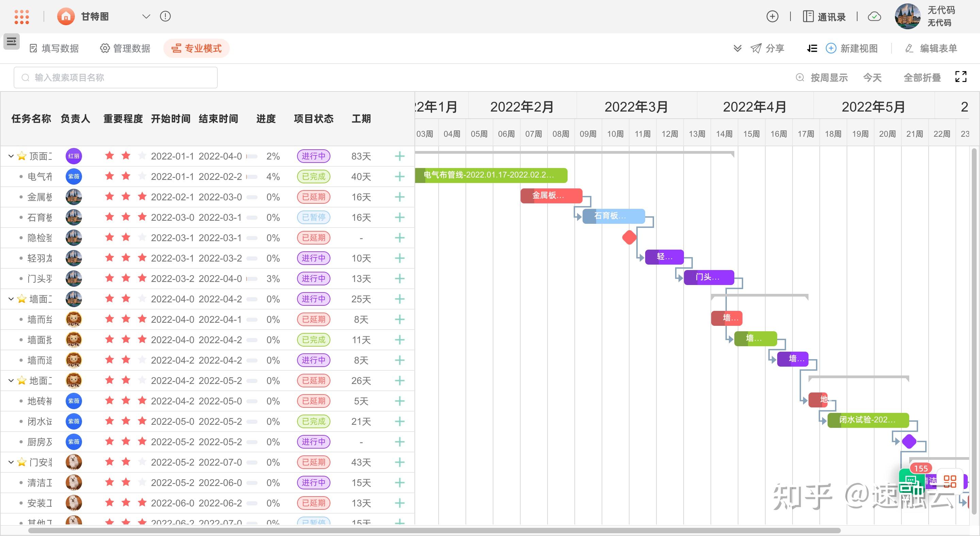Collapse the 墙面 task group

(11, 299)
